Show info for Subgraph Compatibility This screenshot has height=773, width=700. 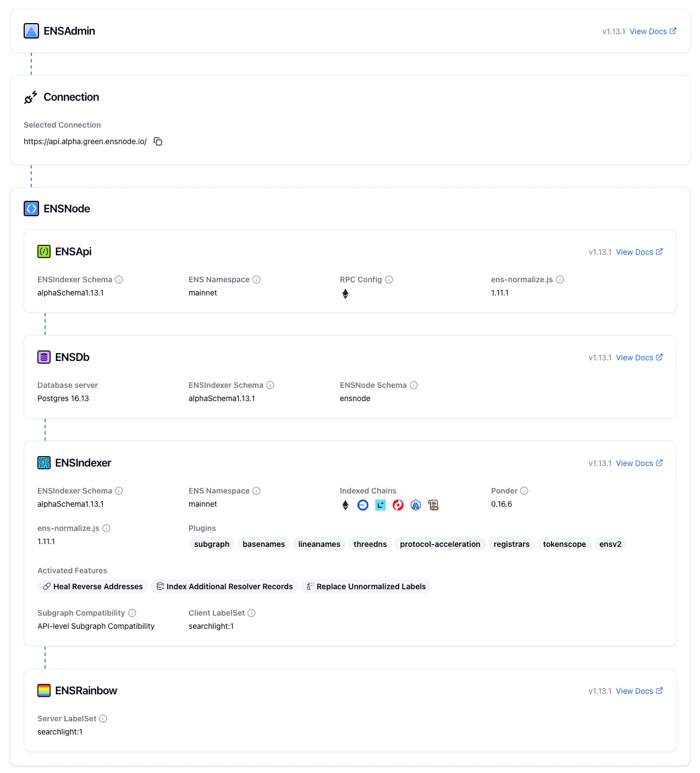click(x=132, y=613)
